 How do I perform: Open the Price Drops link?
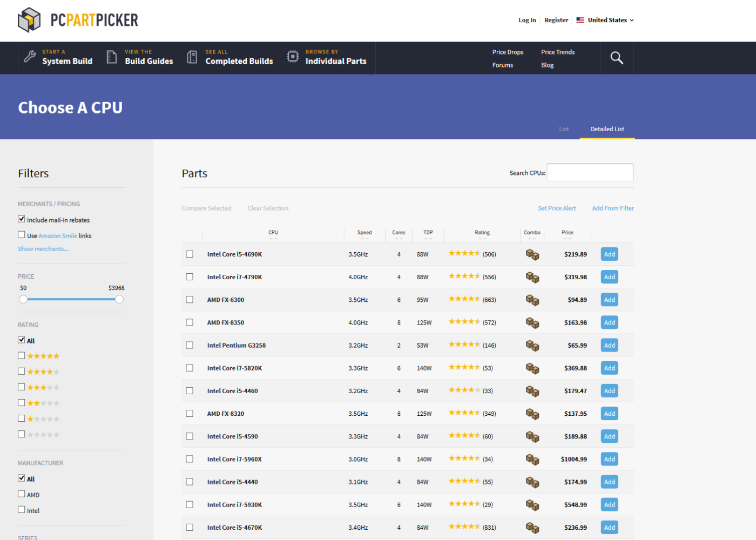tap(508, 52)
